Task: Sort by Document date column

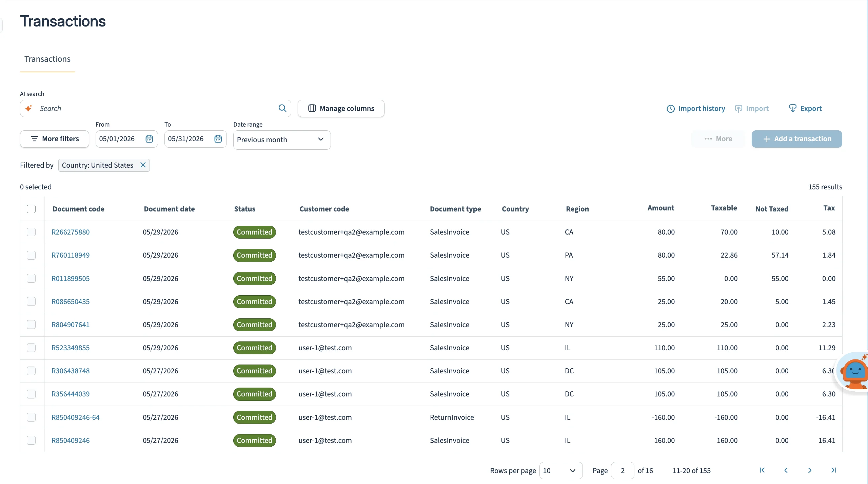Action: [169, 209]
